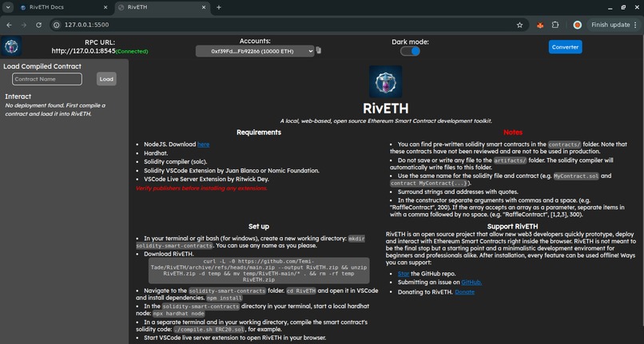Screen dimensions: 644x344
Task: Click the 'Requirements' heading
Action: pos(259,132)
